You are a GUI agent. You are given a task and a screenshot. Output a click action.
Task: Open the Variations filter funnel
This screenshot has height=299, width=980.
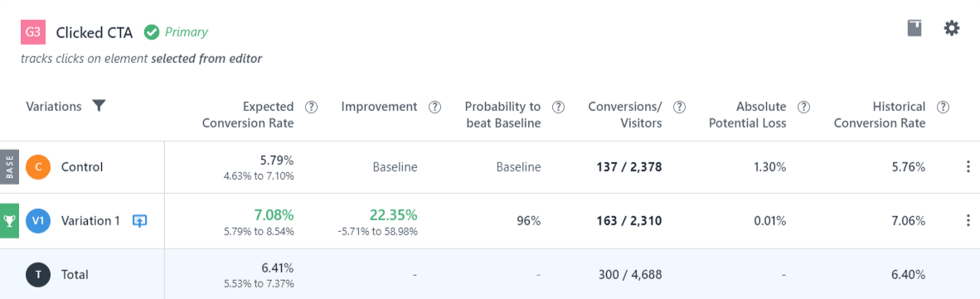(98, 106)
